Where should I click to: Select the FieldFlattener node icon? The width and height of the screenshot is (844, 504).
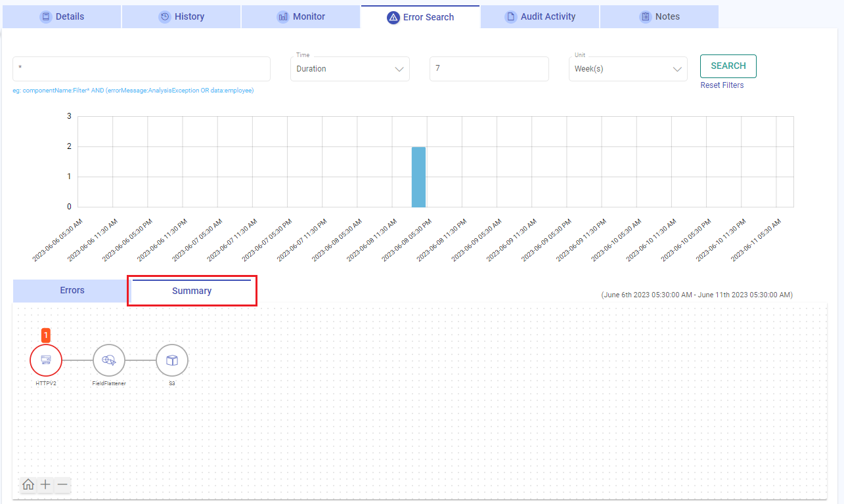pyautogui.click(x=109, y=360)
